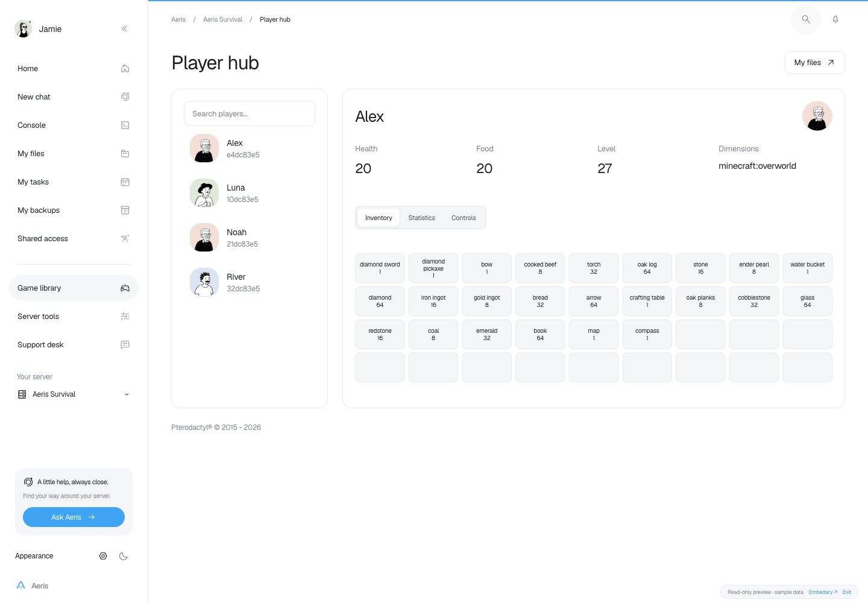The image size is (868, 603).
Task: Select player Noah in the list
Action: tap(250, 238)
